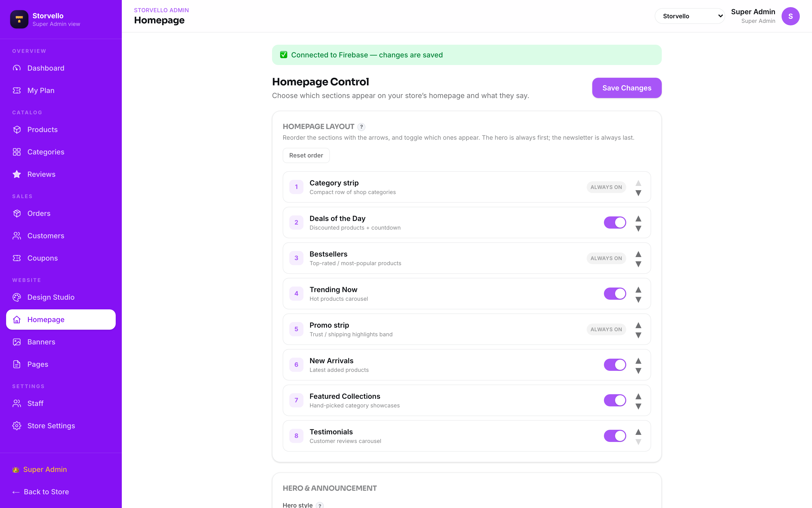Click the Connected to Firebase status banner

466,55
